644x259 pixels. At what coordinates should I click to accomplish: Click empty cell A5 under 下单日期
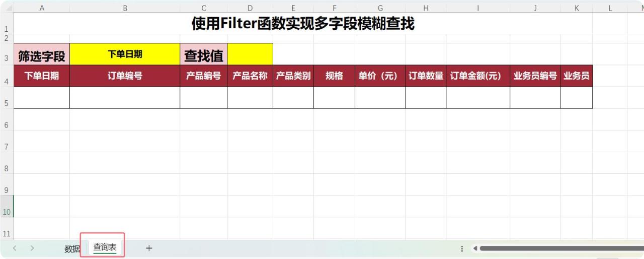(x=42, y=98)
